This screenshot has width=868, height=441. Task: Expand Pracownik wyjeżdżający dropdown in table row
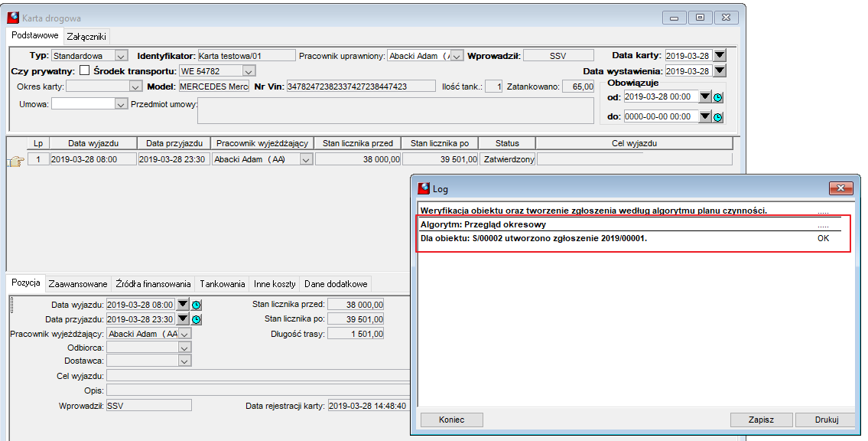pyautogui.click(x=306, y=159)
